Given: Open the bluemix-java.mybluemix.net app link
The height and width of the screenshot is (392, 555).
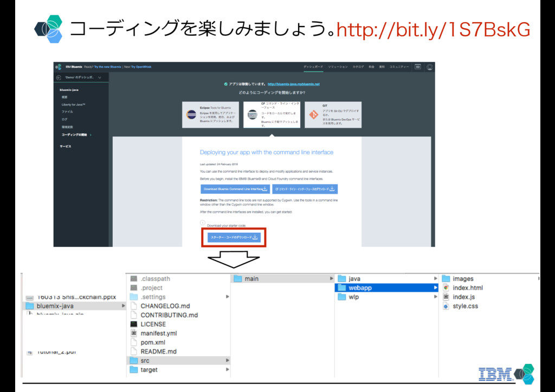Looking at the screenshot, I should [x=294, y=84].
